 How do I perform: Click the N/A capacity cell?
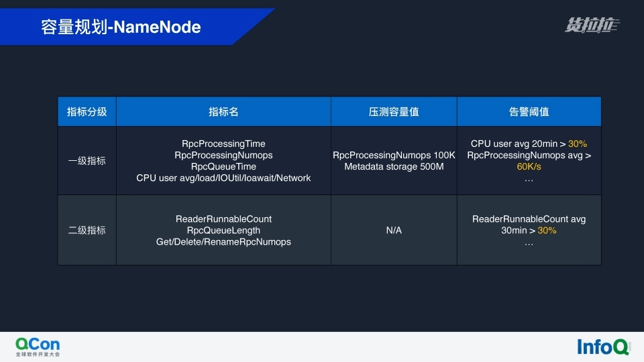[x=394, y=230]
